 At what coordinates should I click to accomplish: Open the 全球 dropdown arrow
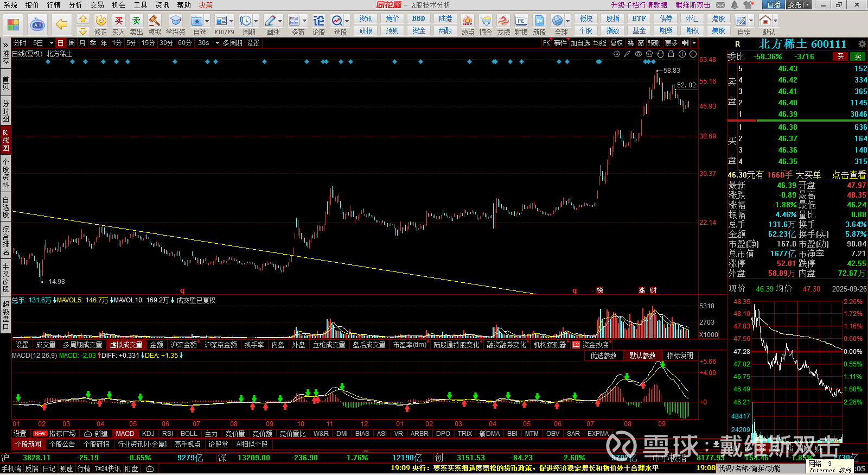tap(568, 21)
